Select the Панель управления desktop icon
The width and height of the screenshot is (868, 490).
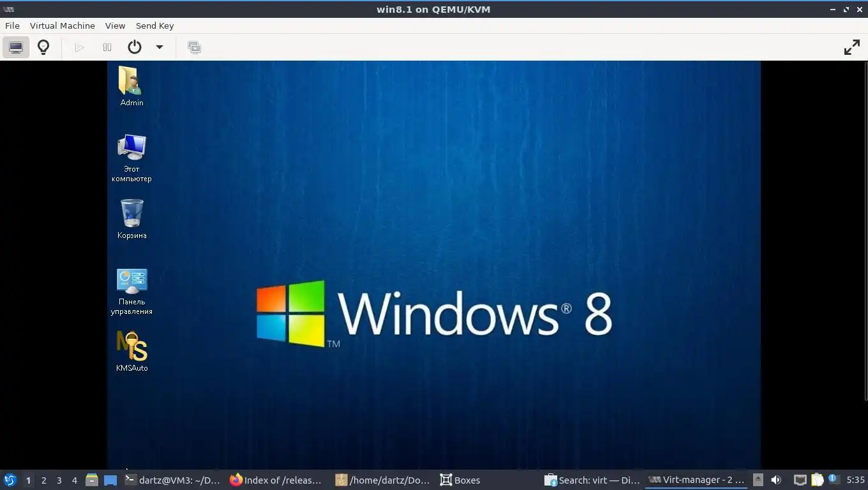coord(131,292)
